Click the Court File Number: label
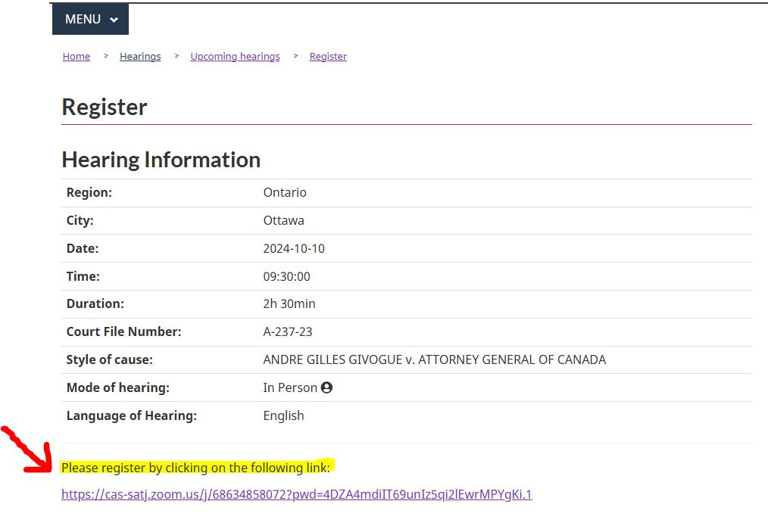Image resolution: width=768 pixels, height=532 pixels. (x=124, y=331)
